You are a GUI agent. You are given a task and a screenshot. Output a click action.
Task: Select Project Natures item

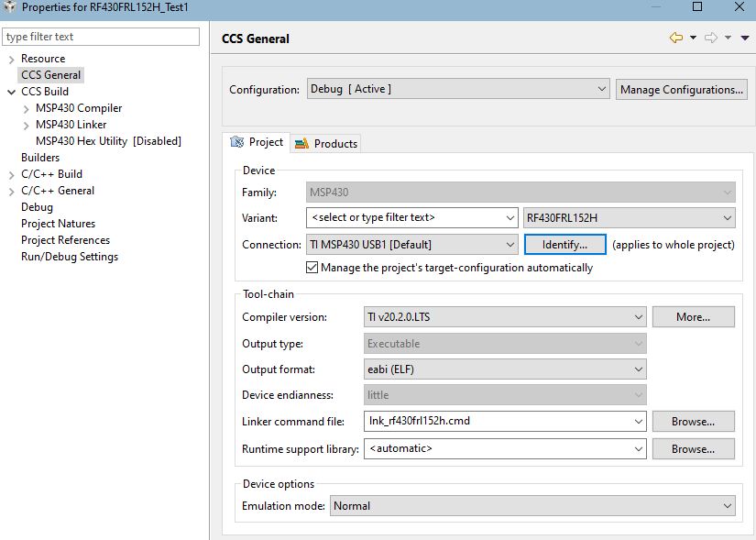[x=59, y=224]
